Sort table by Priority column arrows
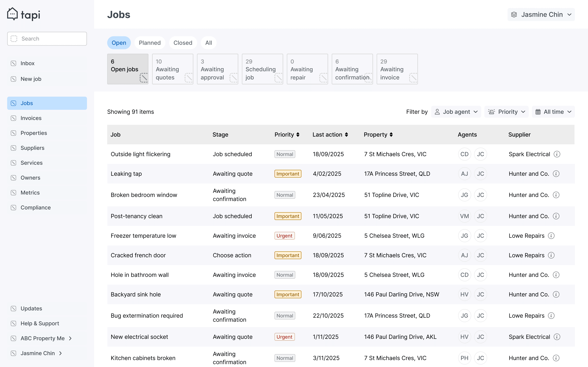 coord(298,135)
